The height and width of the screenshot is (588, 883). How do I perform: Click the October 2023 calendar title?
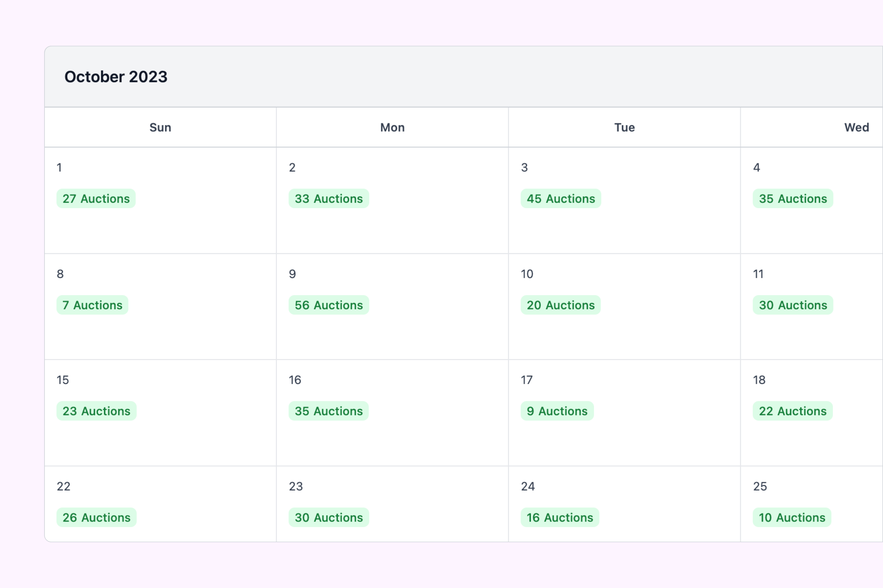(x=116, y=77)
